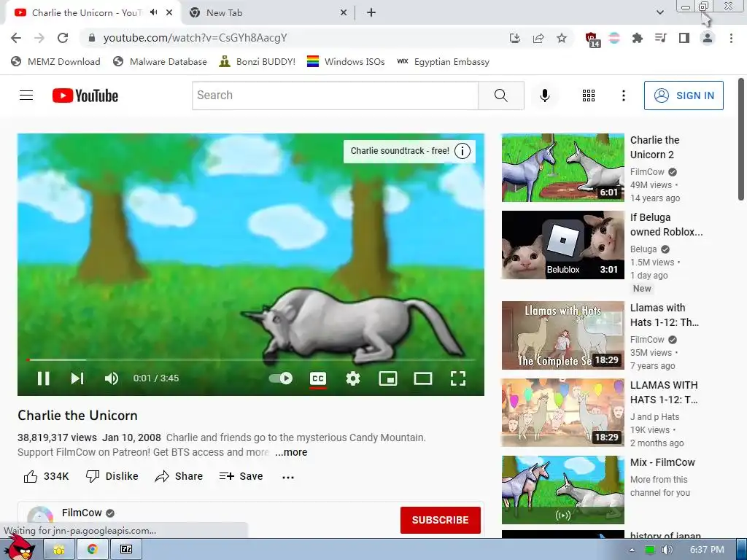Click the magnifying glass search button
The height and width of the screenshot is (560, 747).
501,96
